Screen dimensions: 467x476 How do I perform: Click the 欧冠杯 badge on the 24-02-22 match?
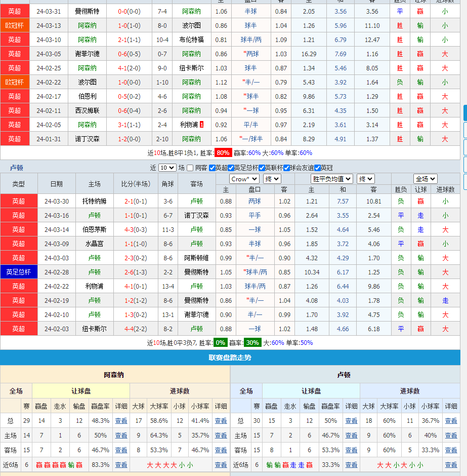coord(15,82)
